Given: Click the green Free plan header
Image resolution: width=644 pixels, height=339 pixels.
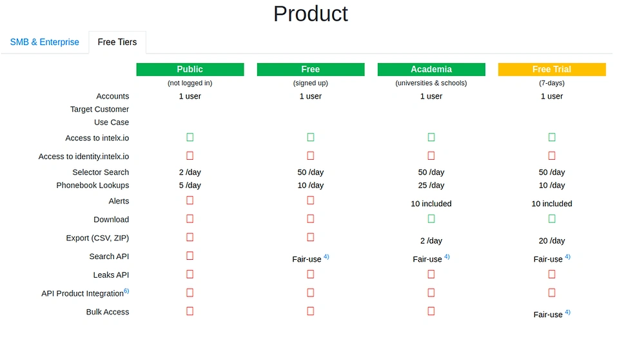Looking at the screenshot, I should [310, 70].
